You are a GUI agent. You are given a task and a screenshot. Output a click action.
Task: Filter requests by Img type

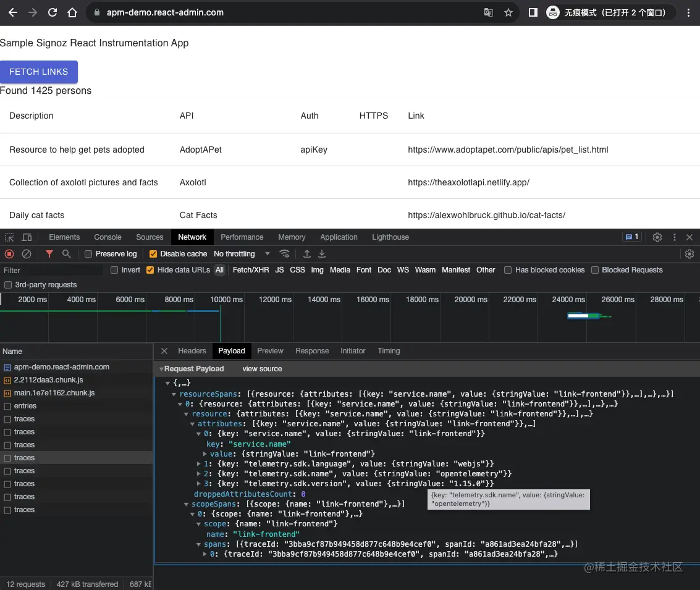click(318, 270)
